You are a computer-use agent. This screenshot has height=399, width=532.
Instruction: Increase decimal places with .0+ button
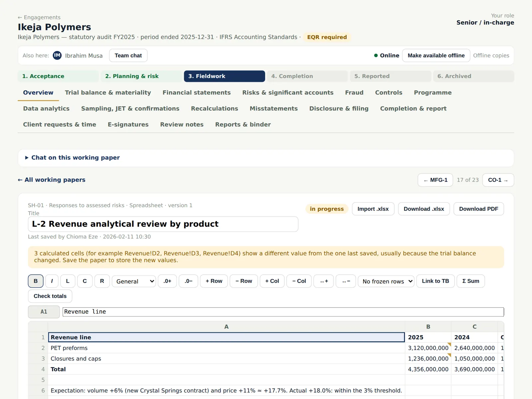pos(167,281)
